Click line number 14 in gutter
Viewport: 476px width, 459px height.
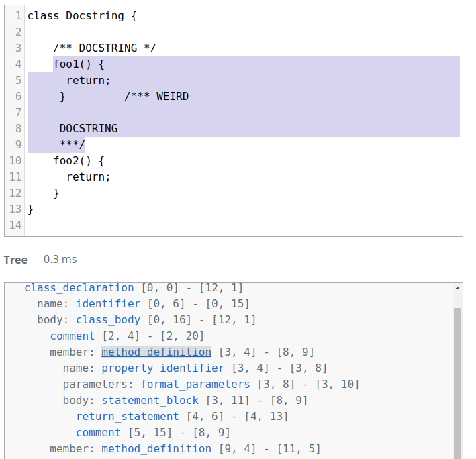click(15, 225)
